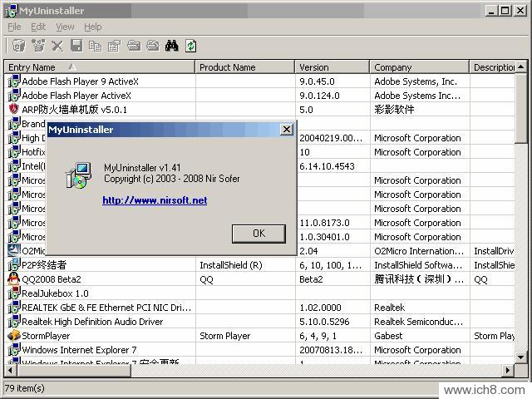Viewport: 532px width, 399px height.
Task: Sort list by the Entry Name column
Action: [100, 67]
